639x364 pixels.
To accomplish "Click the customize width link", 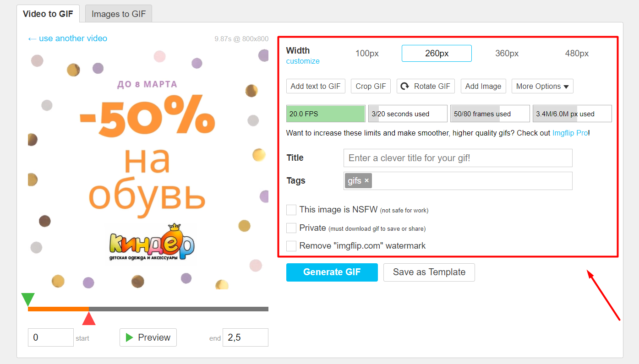I will pyautogui.click(x=303, y=61).
